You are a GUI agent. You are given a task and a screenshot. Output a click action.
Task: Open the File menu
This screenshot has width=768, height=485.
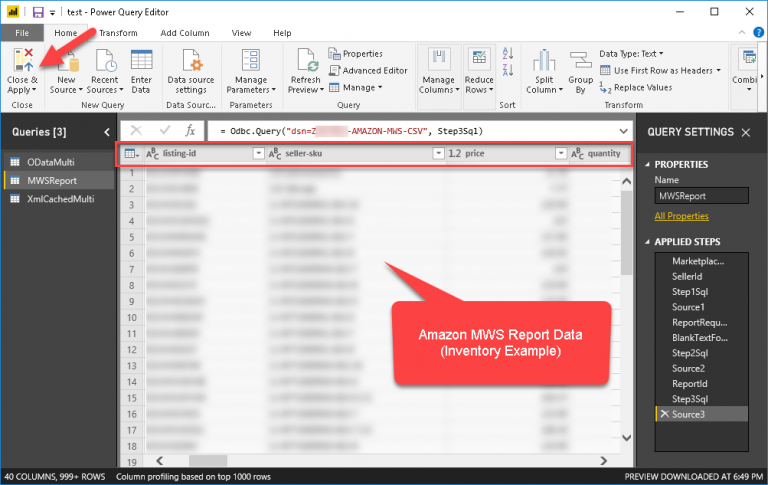[22, 33]
